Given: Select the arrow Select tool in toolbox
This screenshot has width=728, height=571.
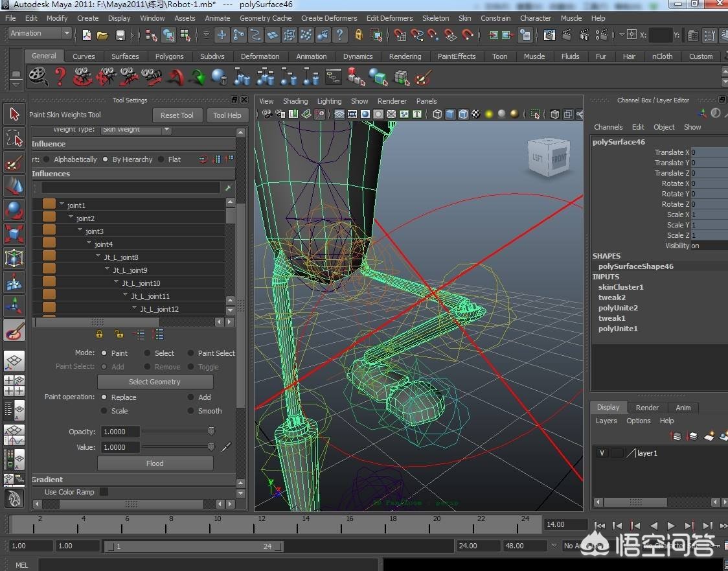Looking at the screenshot, I should pos(14,114).
